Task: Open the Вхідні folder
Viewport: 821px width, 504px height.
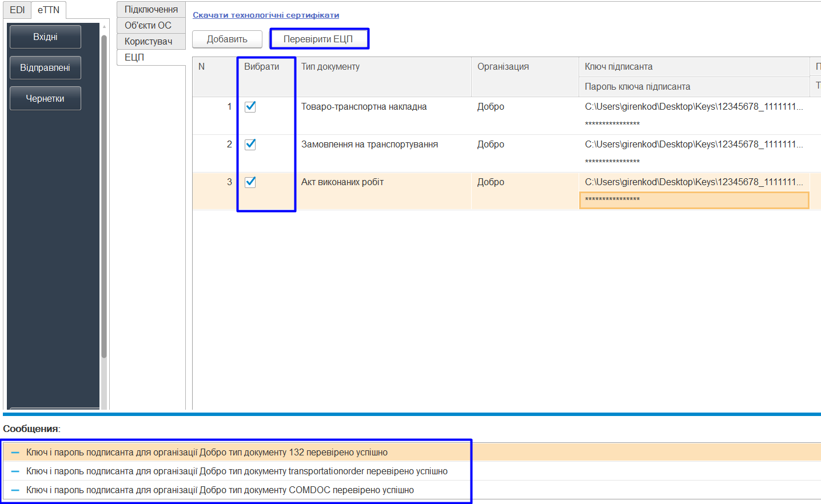Action: (x=45, y=37)
